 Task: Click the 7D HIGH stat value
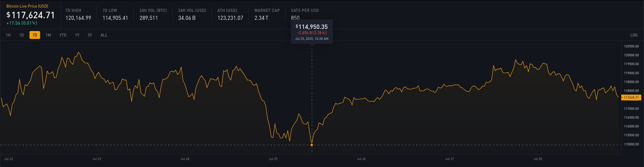coord(78,18)
